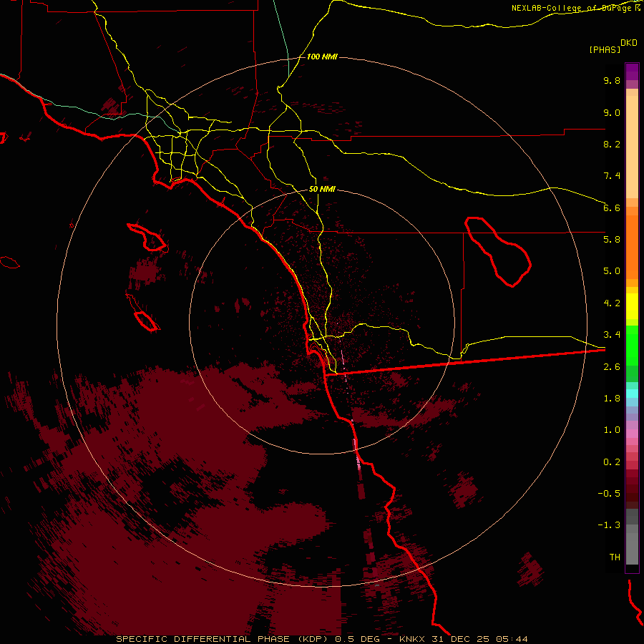Click the 8.2 scale value

pos(612,144)
